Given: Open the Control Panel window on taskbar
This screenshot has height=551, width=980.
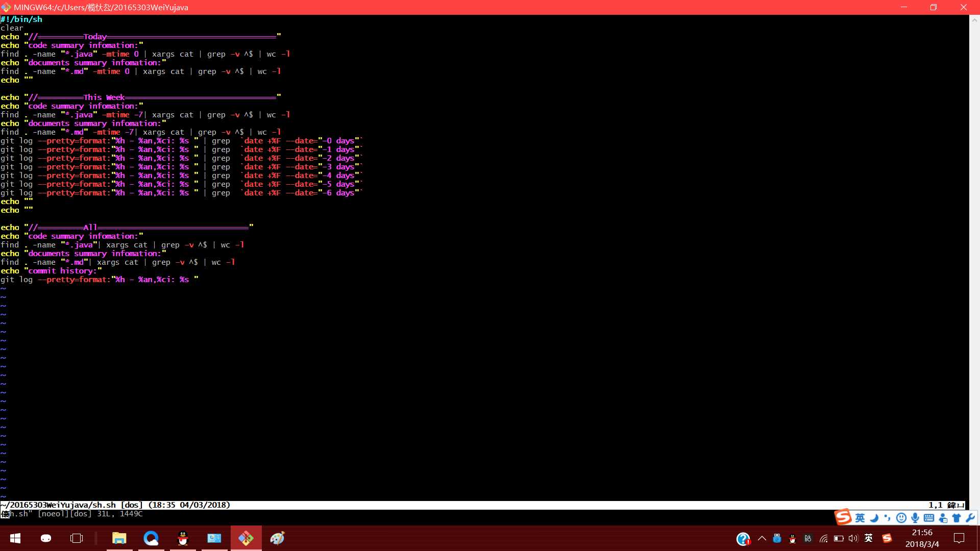Looking at the screenshot, I should point(214,538).
